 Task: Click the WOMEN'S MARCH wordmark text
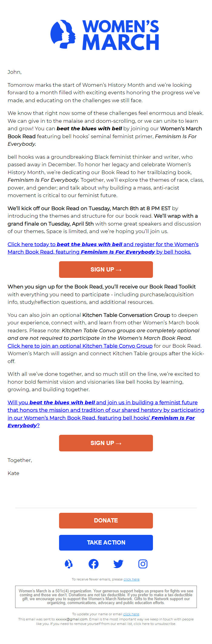click(x=121, y=33)
